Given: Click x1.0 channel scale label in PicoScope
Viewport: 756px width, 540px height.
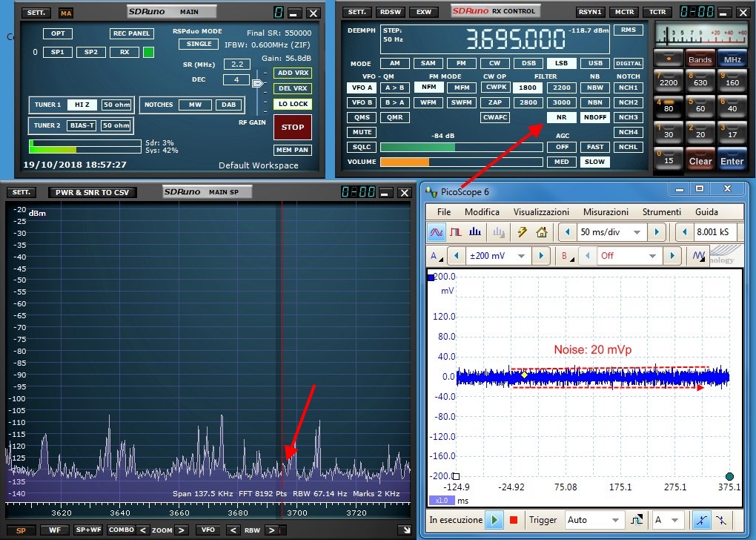Looking at the screenshot, I should (x=442, y=501).
